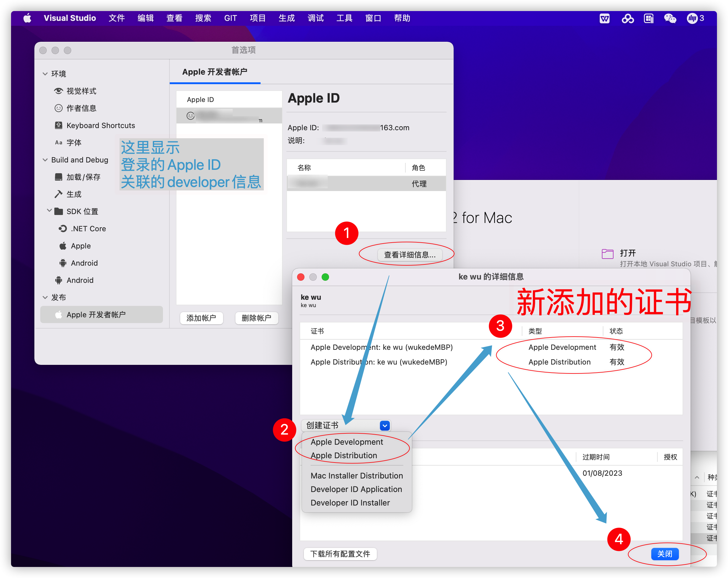The height and width of the screenshot is (578, 728).
Task: Open the Apple menu logo
Action: (x=27, y=18)
